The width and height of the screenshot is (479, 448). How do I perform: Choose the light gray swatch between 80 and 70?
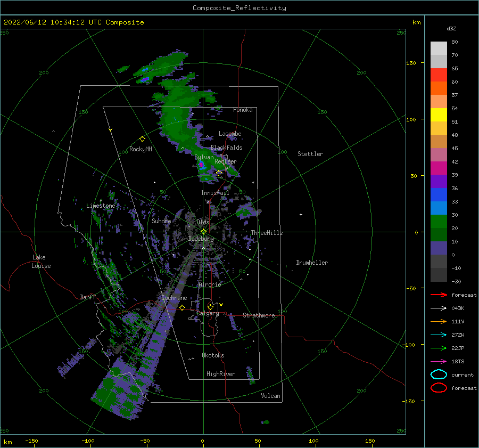[x=439, y=48]
